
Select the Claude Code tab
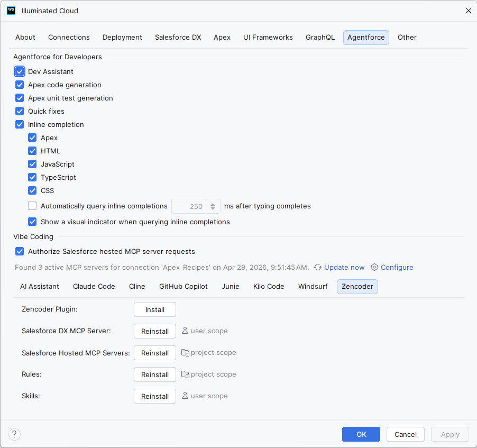[x=94, y=286]
